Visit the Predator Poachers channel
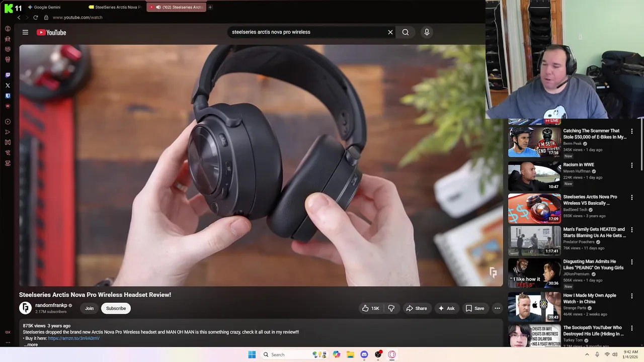Screen dimensions: 644x362 click(579, 242)
